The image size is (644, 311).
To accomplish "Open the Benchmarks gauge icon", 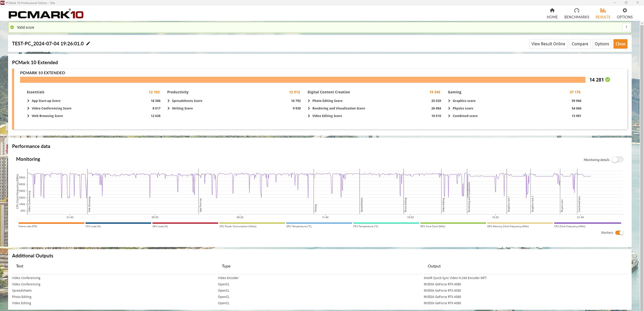I will (577, 11).
